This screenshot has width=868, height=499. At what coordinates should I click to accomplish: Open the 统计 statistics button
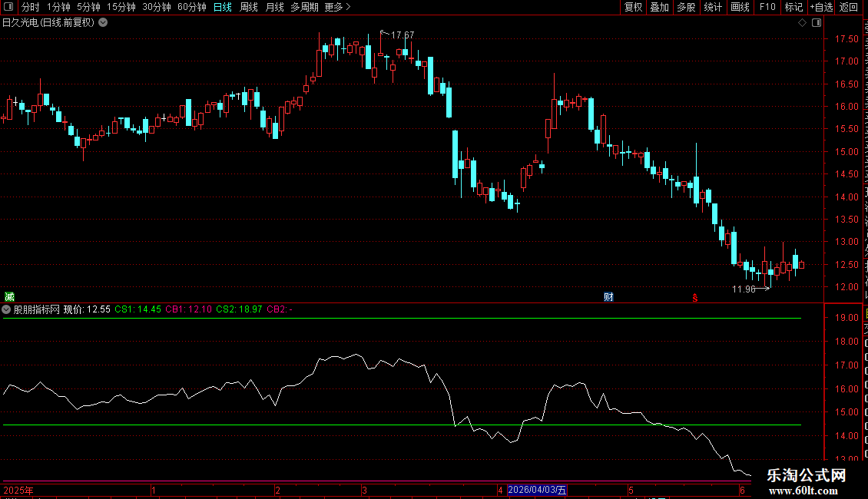click(x=712, y=7)
